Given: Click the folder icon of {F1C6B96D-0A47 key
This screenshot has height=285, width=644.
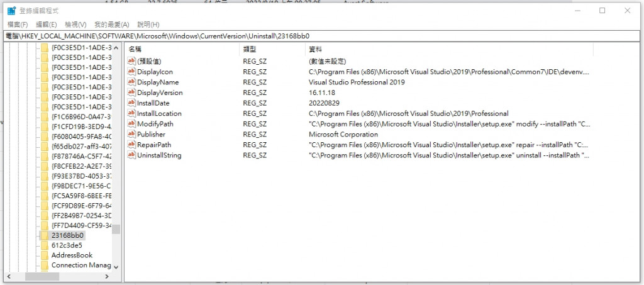Looking at the screenshot, I should (45, 116).
